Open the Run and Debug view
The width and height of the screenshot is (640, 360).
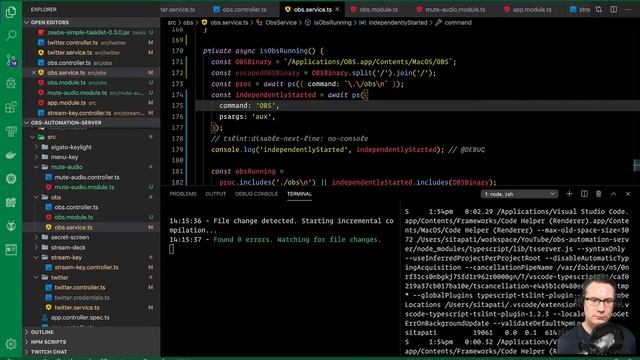tap(11, 83)
